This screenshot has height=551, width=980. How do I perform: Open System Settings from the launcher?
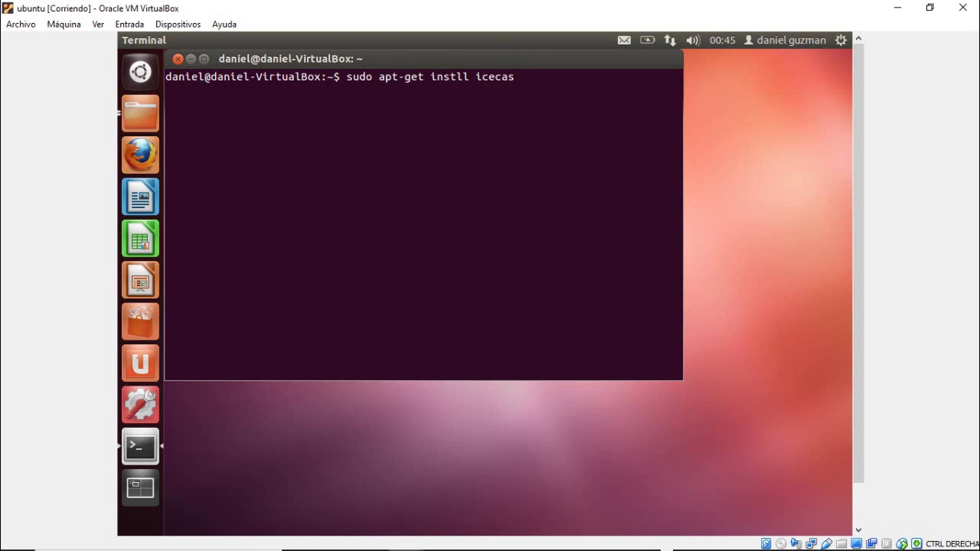tap(140, 405)
